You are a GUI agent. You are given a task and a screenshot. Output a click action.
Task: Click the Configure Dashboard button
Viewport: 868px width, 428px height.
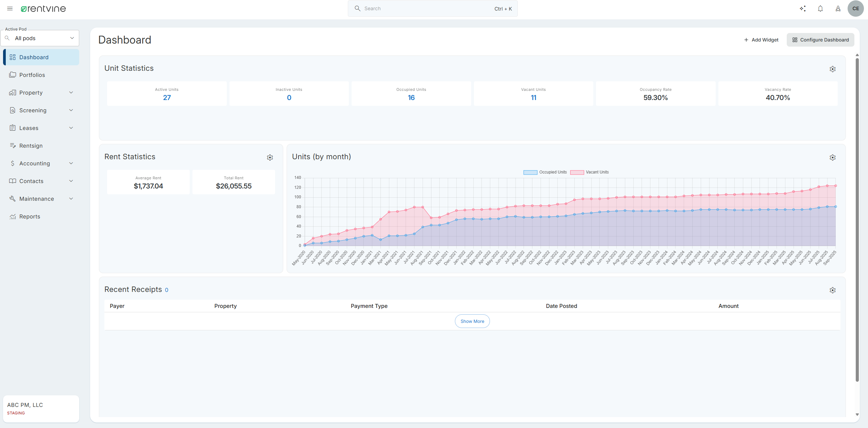(820, 40)
